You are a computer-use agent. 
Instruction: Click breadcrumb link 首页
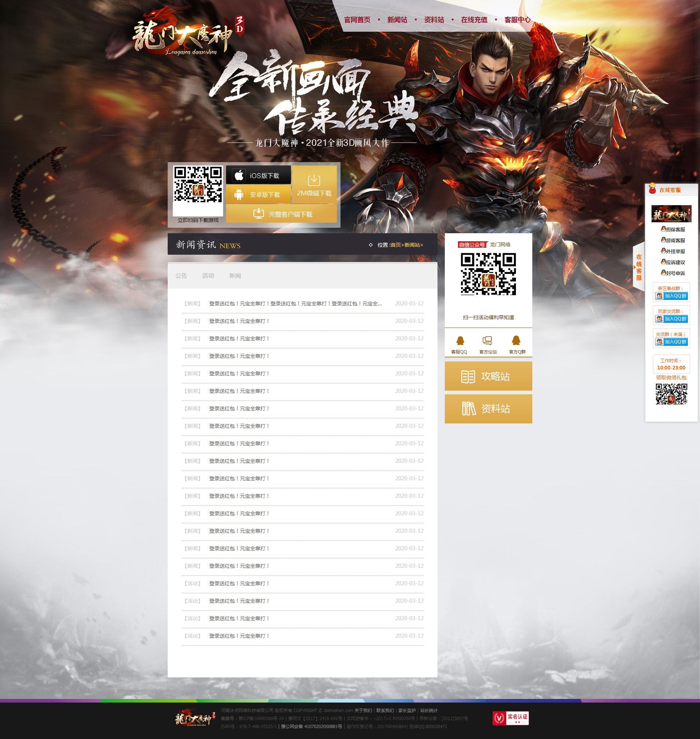[x=396, y=245]
